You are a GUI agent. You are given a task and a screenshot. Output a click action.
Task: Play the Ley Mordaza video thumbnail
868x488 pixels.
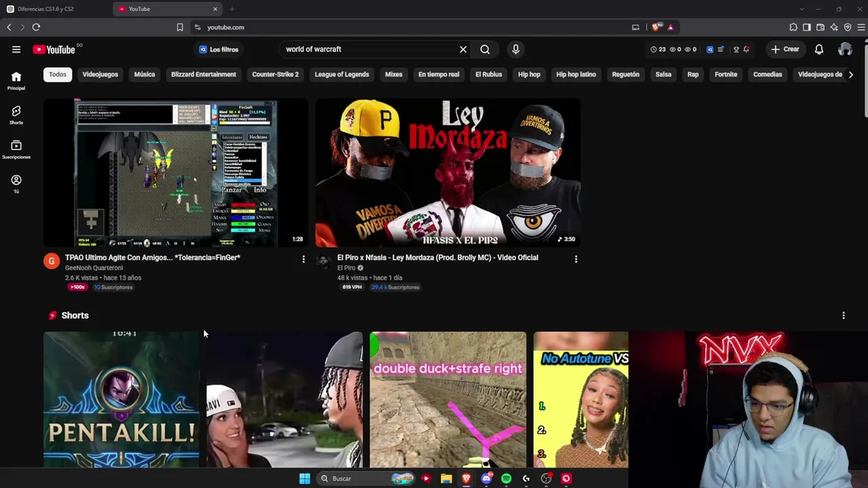pyautogui.click(x=448, y=173)
